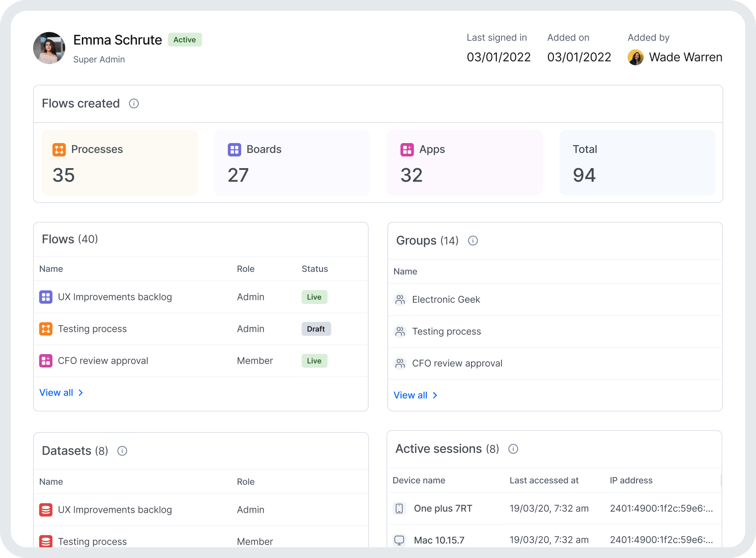The image size is (756, 558).
Task: Click the One plus 7RT phone icon
Action: [x=399, y=508]
